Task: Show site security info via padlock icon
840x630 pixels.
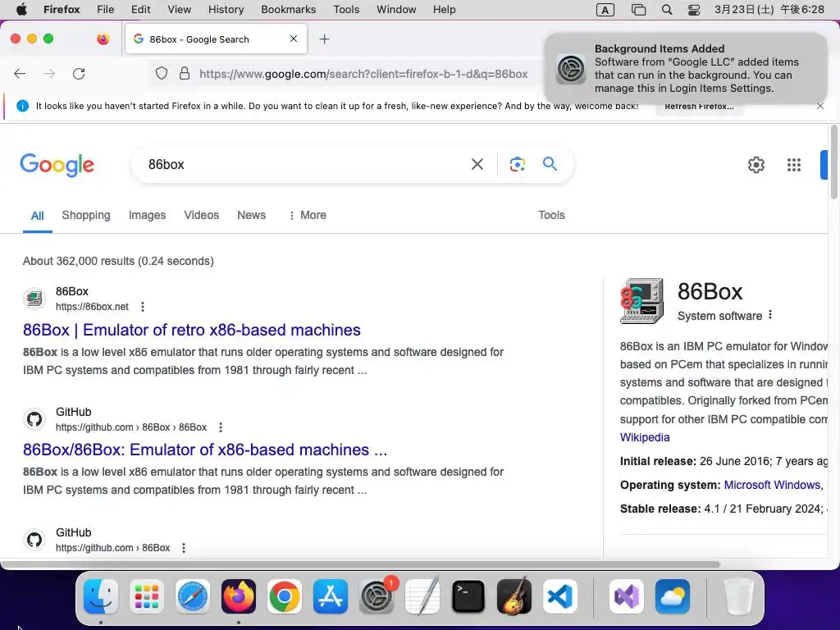Action: (185, 73)
